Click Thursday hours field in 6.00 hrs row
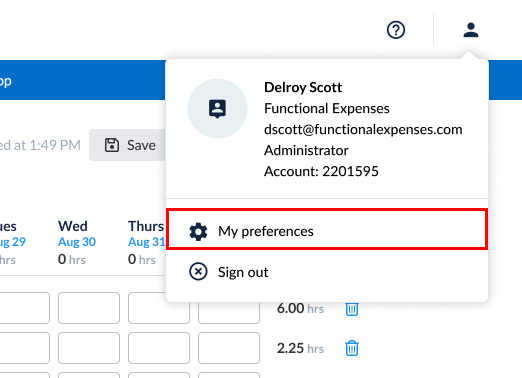This screenshot has width=522, height=378. [x=159, y=308]
